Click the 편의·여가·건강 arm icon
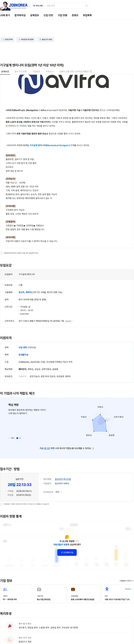The image size is (134, 644). [x=10, y=640]
